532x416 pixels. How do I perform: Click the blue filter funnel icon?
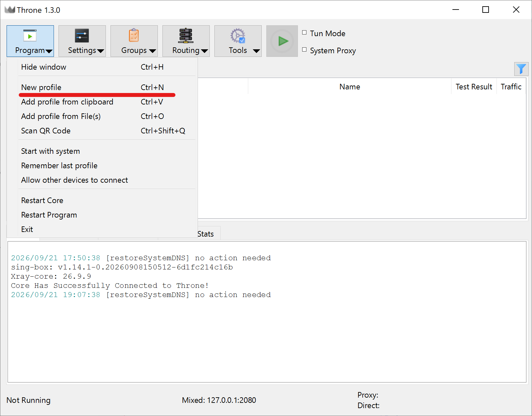(521, 69)
